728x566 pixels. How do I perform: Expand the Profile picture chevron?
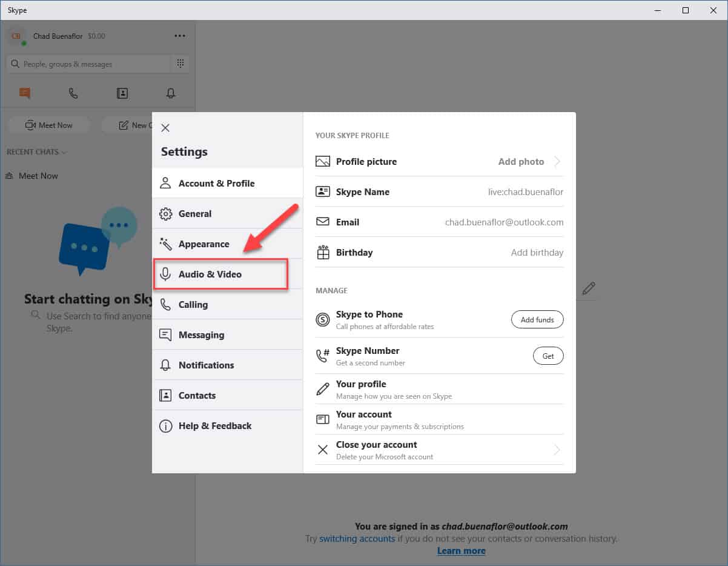557,162
